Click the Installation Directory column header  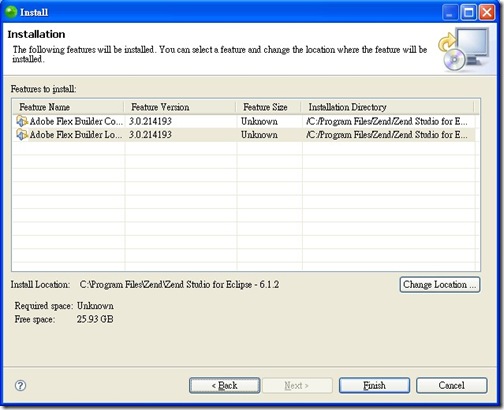(388, 107)
